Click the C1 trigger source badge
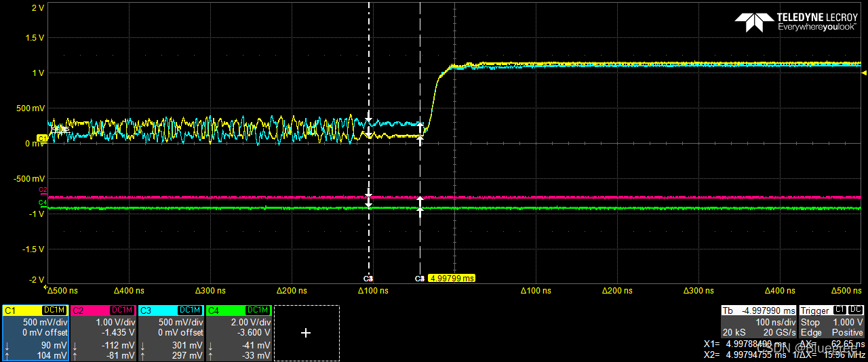This screenshot has height=362, width=868. 841,310
